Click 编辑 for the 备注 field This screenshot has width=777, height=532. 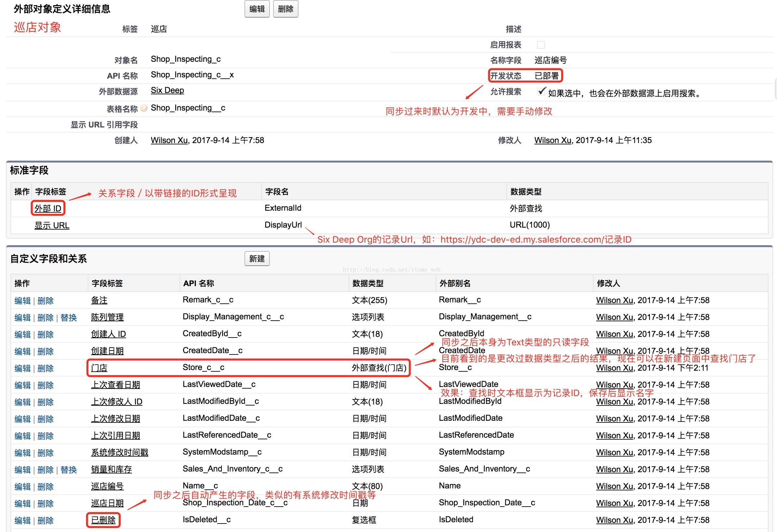point(22,300)
